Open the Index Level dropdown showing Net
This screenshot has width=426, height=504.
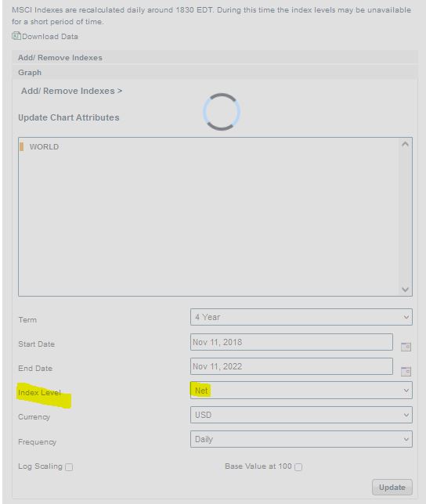[301, 391]
